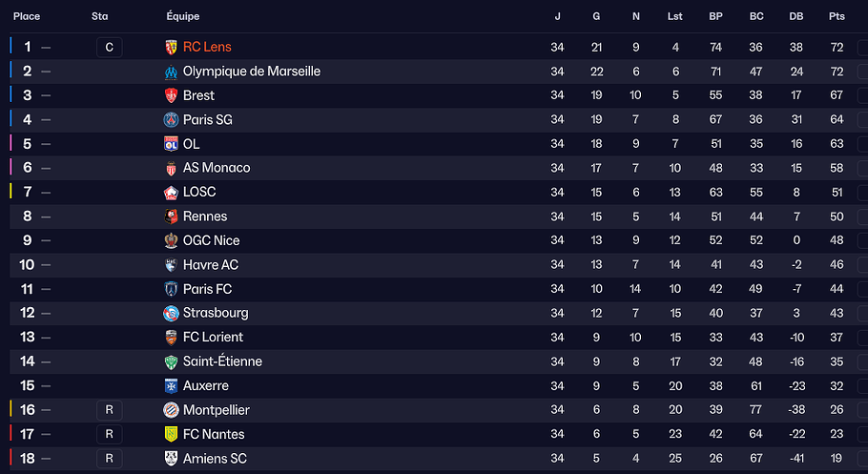This screenshot has height=474, width=868.
Task: Click the Brest club crest
Action: (x=172, y=95)
